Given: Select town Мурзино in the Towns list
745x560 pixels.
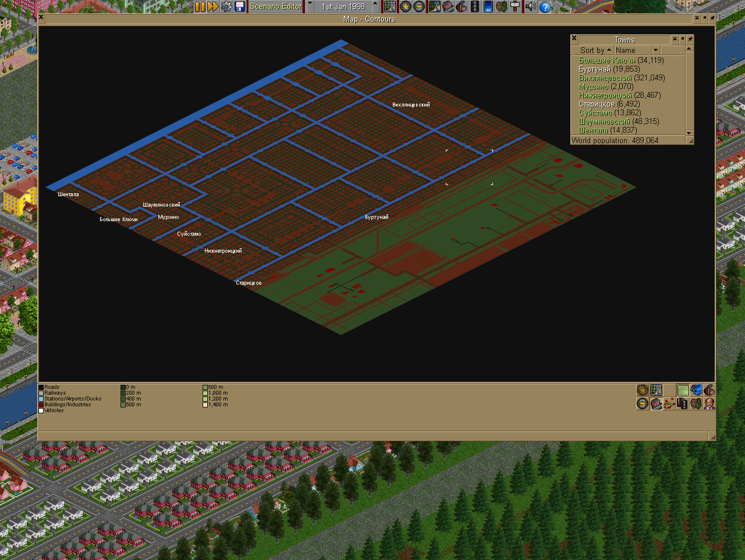Looking at the screenshot, I should pos(627,86).
